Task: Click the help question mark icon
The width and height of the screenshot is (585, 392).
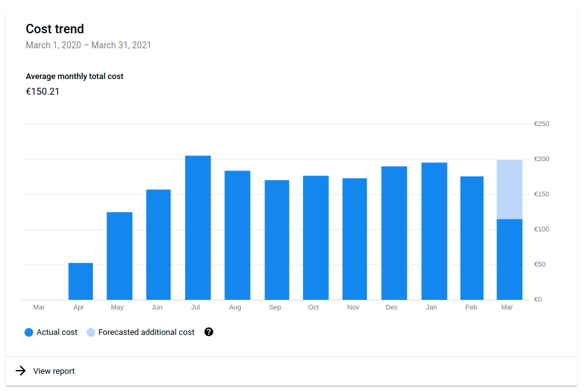Action: point(209,332)
